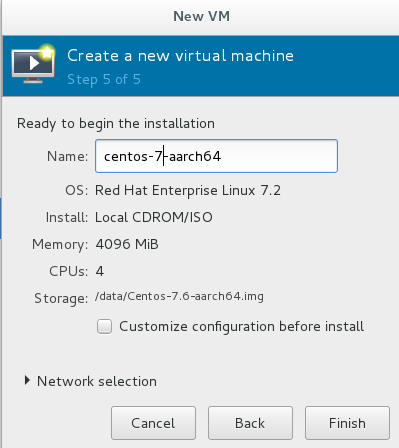399x448 pixels.
Task: Click the New VM window title
Action: [201, 16]
